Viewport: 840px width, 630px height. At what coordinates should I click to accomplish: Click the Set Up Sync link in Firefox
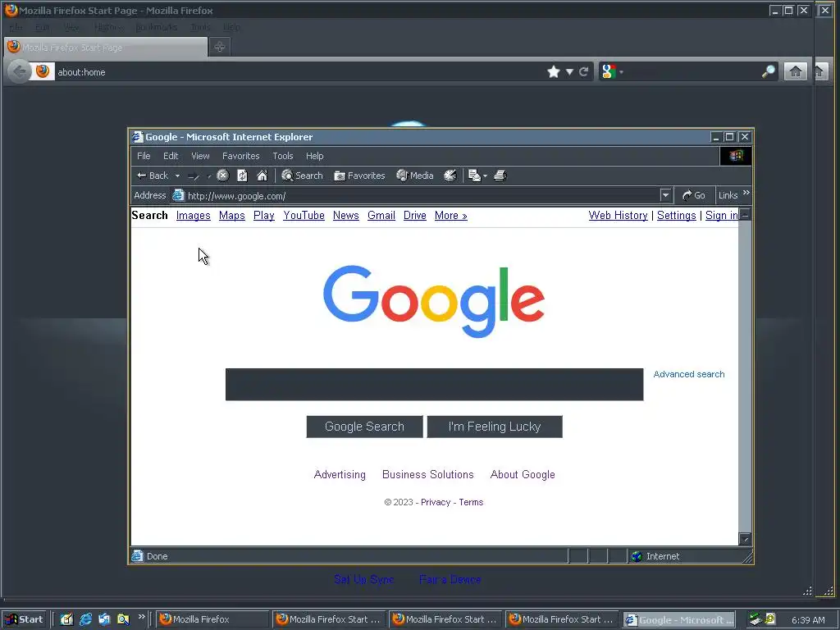(363, 579)
